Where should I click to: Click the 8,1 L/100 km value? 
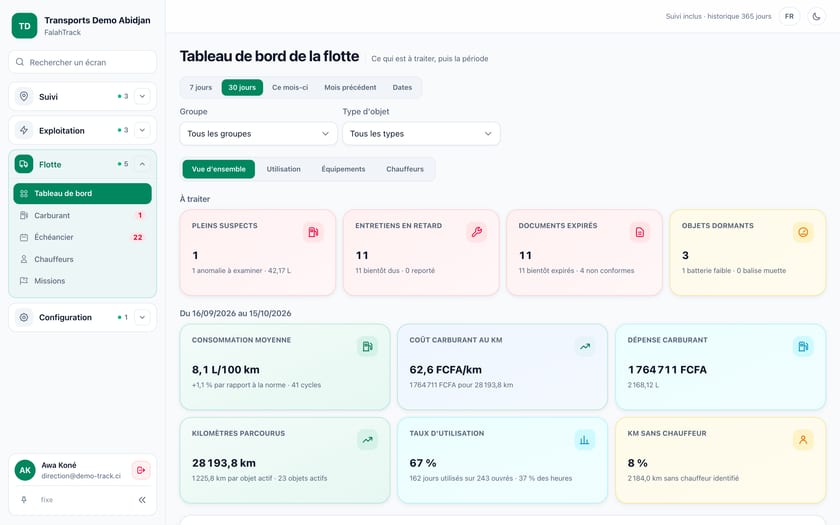coord(226,370)
